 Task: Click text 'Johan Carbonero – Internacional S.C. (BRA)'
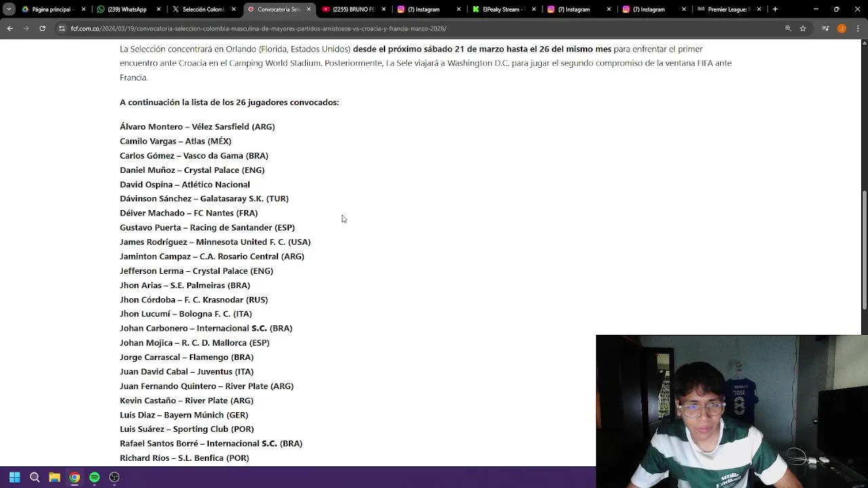(206, 328)
